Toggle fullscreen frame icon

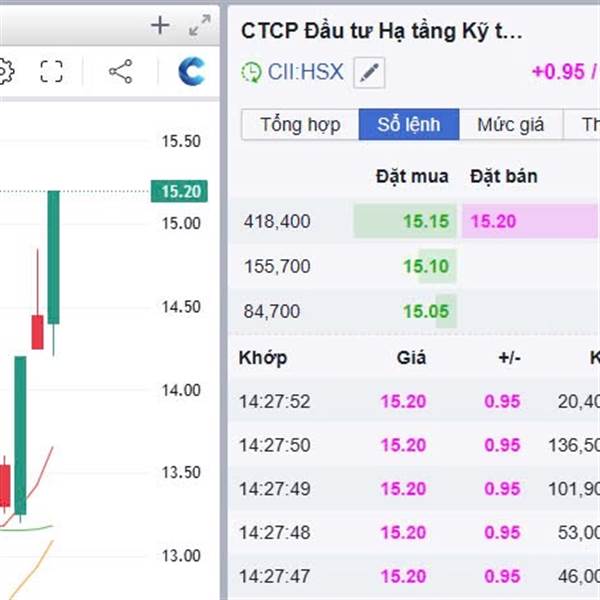tap(51, 72)
